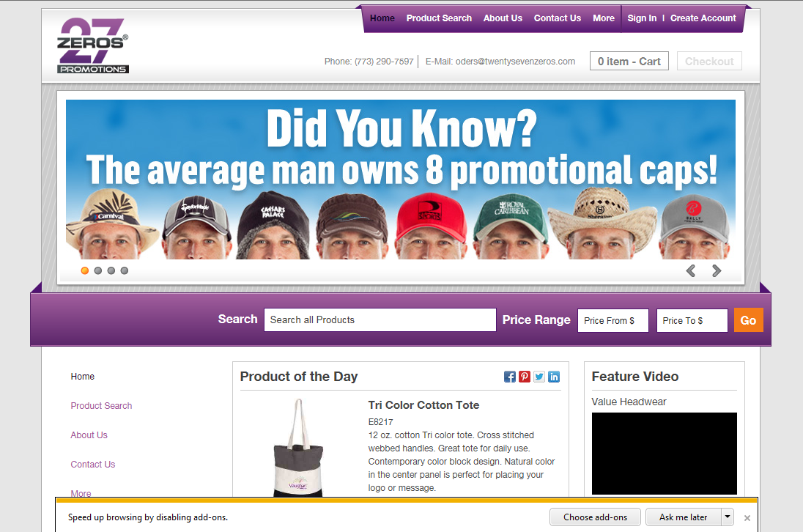Image resolution: width=803 pixels, height=532 pixels.
Task: Click the LinkedIn share icon
Action: [554, 377]
